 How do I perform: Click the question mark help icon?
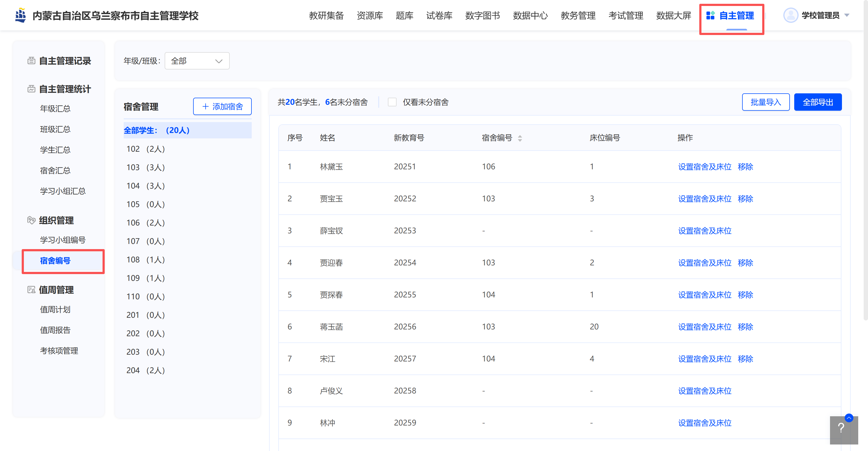[841, 428]
